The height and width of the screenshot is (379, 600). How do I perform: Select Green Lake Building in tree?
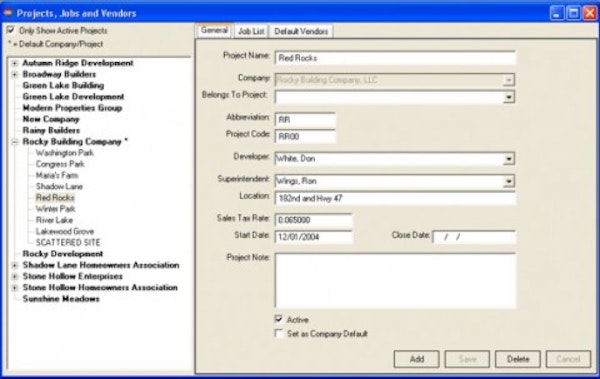click(63, 85)
